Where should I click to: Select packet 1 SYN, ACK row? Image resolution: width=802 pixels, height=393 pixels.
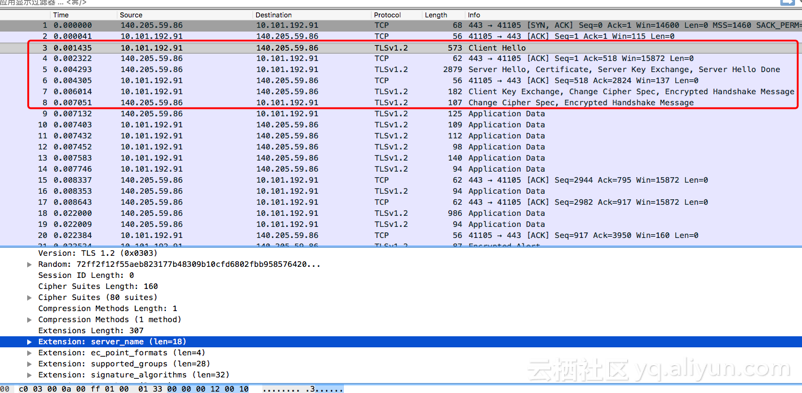[401, 25]
